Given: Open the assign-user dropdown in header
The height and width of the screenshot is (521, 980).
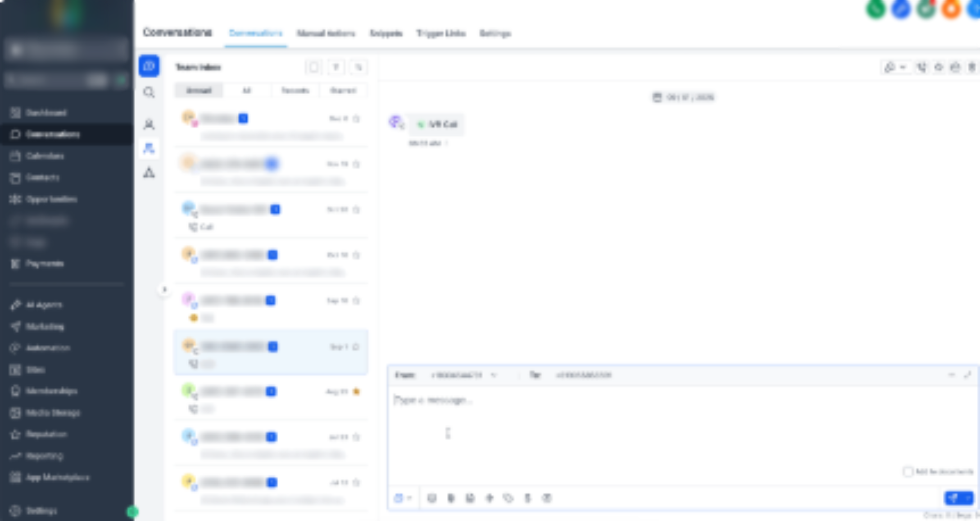Looking at the screenshot, I should [x=895, y=68].
